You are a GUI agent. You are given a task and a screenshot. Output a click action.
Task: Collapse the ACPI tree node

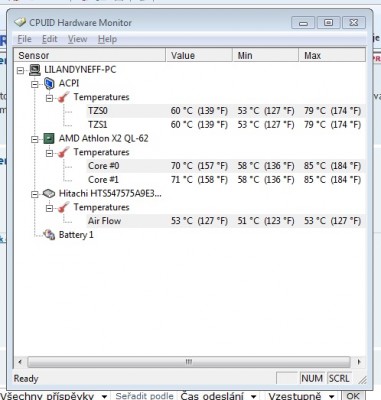[x=35, y=84]
